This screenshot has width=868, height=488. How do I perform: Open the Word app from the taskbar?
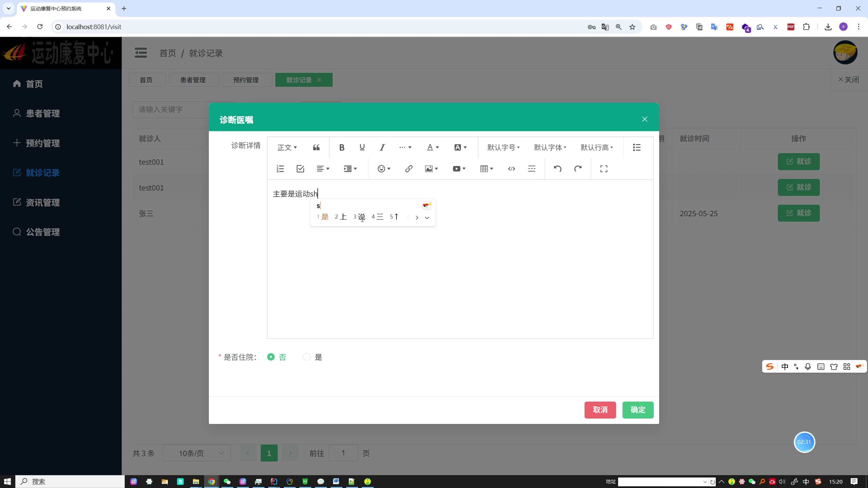[336, 481]
